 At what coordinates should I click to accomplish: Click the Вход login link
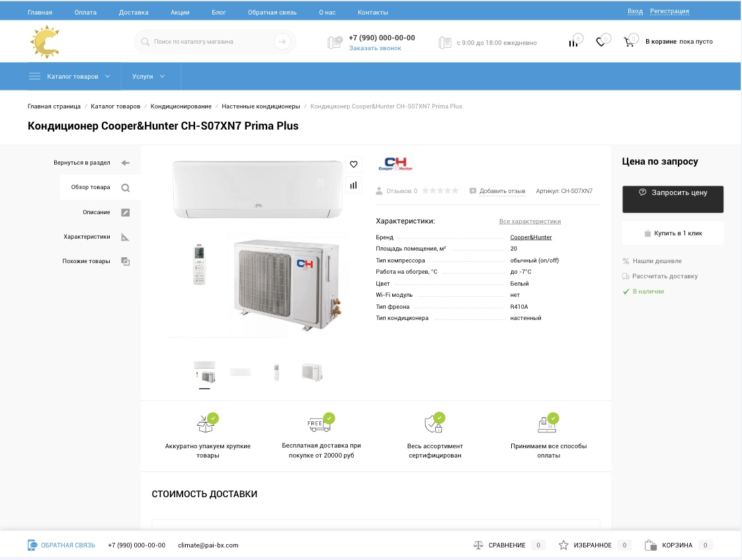635,11
